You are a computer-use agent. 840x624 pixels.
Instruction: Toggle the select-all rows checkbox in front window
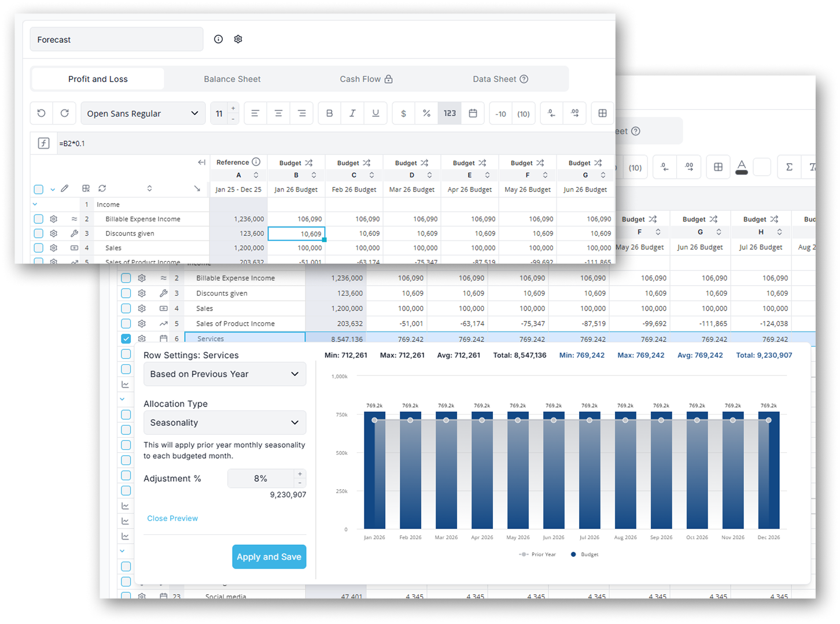coord(38,189)
